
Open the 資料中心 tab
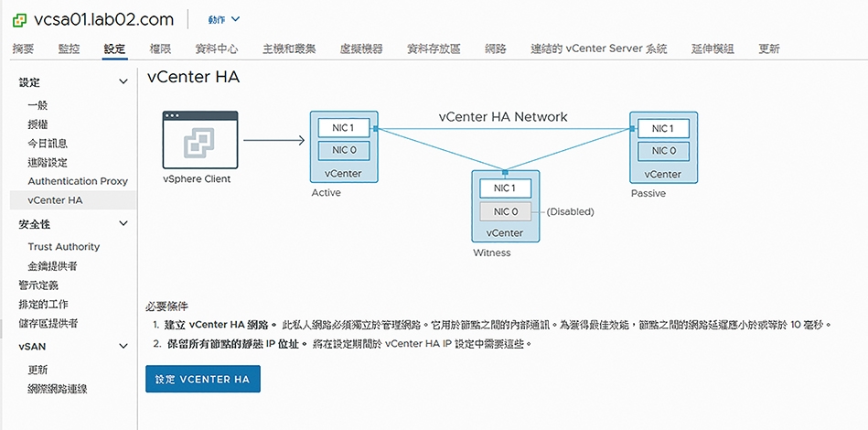pos(217,48)
